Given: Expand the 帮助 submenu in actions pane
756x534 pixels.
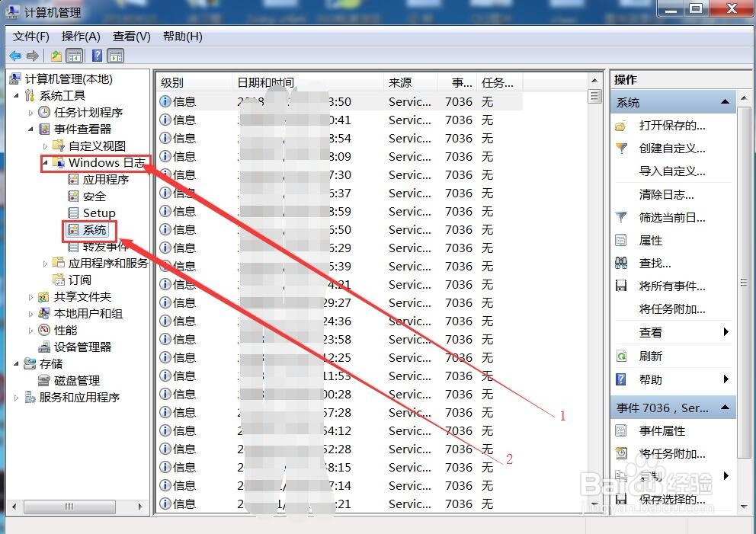Looking at the screenshot, I should coord(726,379).
